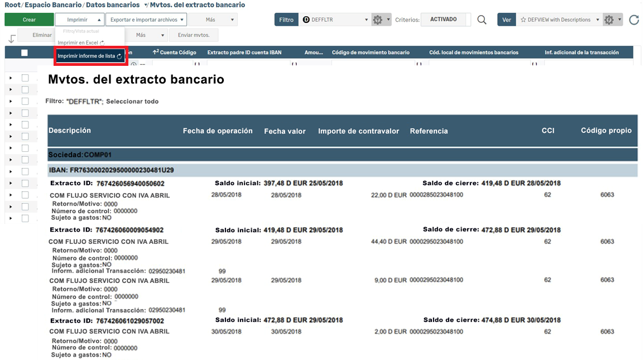
Task: Choose Imprimir en Excel from the menu
Action: coord(80,43)
